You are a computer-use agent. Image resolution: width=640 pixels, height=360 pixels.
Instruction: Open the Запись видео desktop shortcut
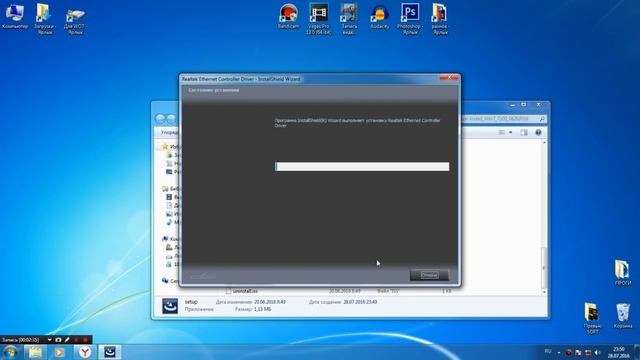pos(349,18)
